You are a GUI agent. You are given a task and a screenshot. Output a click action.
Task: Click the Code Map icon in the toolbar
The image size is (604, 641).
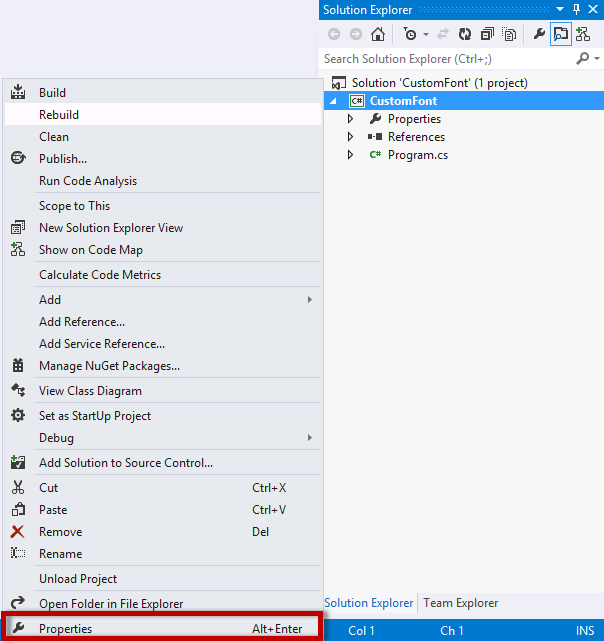point(583,34)
